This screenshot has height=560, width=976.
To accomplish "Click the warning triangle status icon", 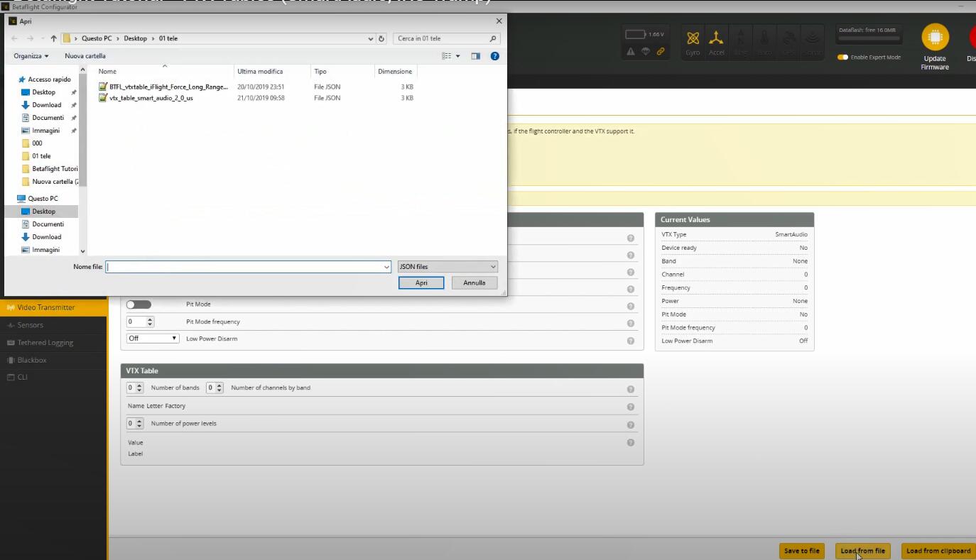I will (630, 51).
